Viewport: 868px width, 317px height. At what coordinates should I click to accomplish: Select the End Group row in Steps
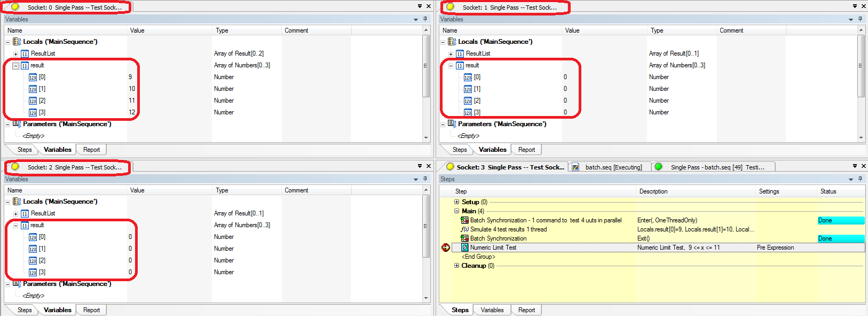coord(478,257)
